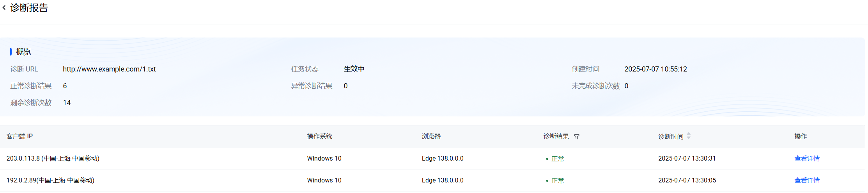Image resolution: width=868 pixels, height=193 pixels.
Task: Select the diagnostic URL http://www.example.com/1.txt
Action: pyautogui.click(x=109, y=69)
